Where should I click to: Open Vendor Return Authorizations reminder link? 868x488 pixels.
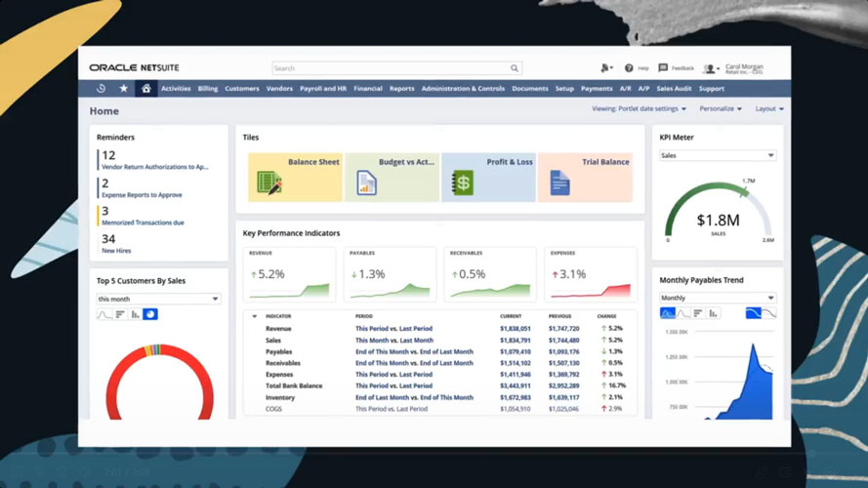[x=155, y=167]
